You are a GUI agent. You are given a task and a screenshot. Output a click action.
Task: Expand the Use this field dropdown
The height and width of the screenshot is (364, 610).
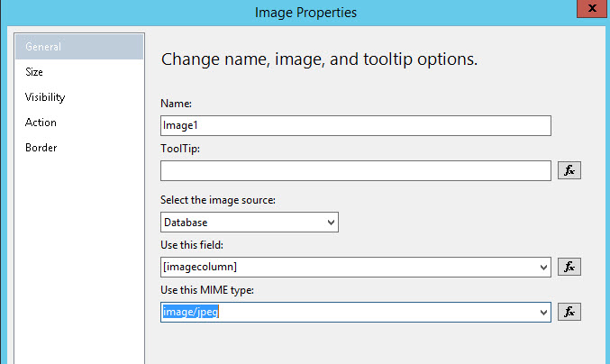tap(542, 267)
